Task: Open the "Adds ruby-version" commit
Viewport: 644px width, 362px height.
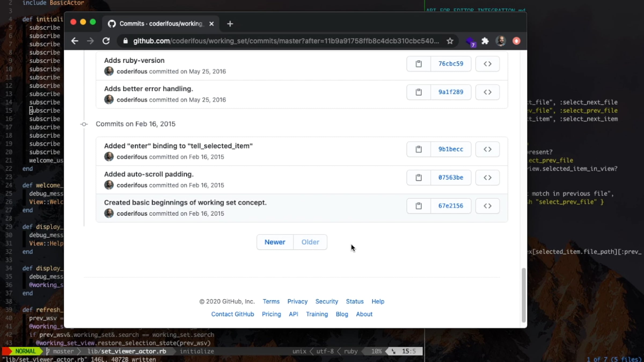Action: (134, 61)
